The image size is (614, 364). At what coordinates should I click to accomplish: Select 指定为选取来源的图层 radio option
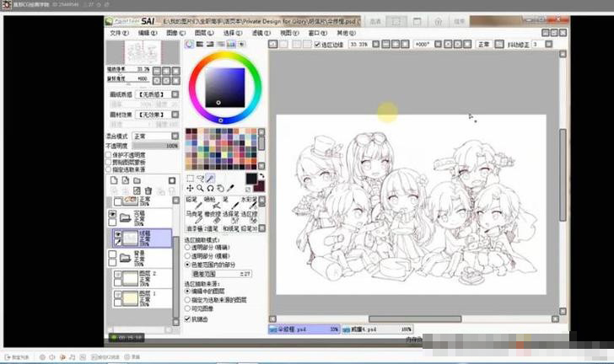coord(187,300)
